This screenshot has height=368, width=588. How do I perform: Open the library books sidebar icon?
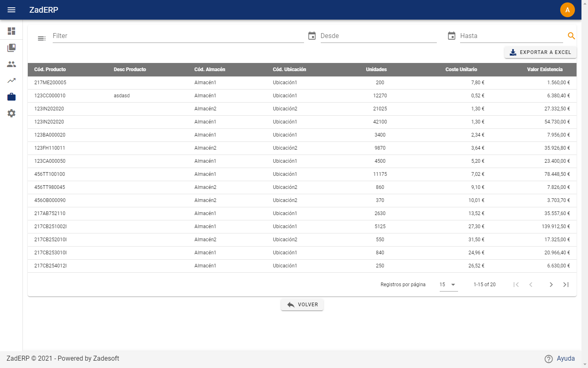coord(11,48)
